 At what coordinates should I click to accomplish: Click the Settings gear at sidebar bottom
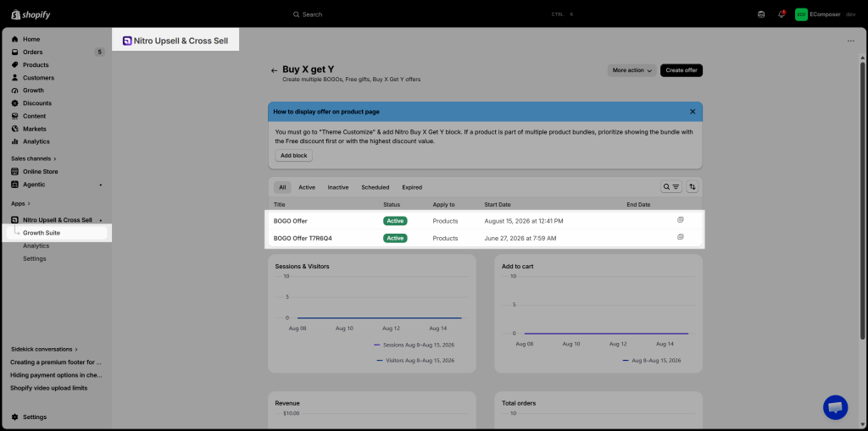pos(15,417)
